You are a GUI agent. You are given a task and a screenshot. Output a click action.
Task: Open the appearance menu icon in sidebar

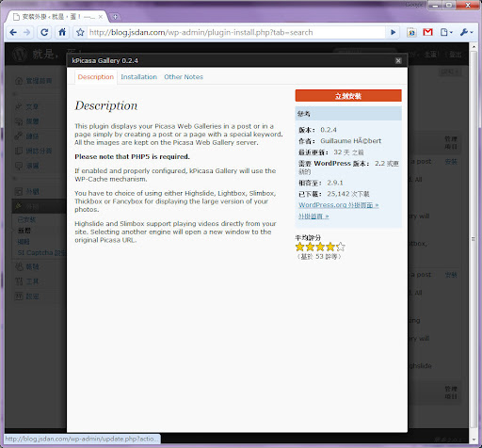pos(19,191)
